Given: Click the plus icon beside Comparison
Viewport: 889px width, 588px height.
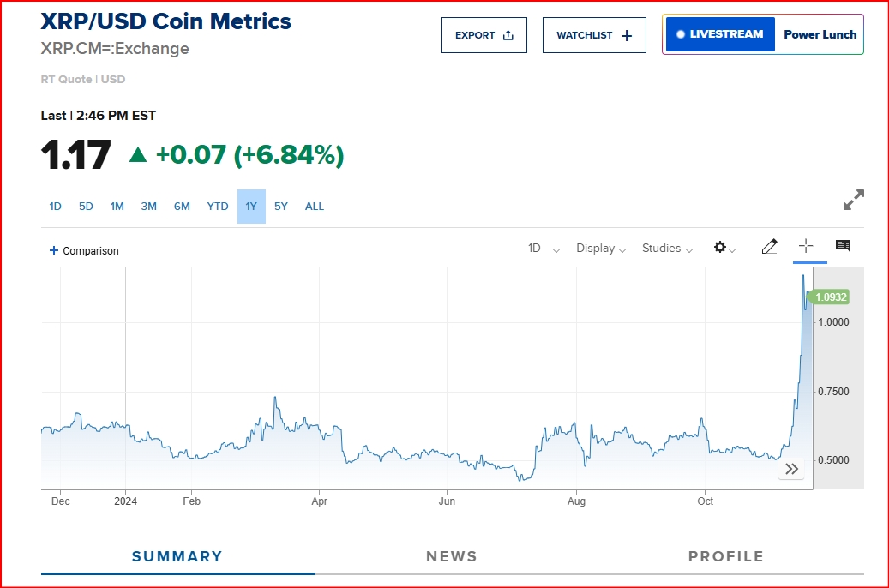Looking at the screenshot, I should point(54,250).
